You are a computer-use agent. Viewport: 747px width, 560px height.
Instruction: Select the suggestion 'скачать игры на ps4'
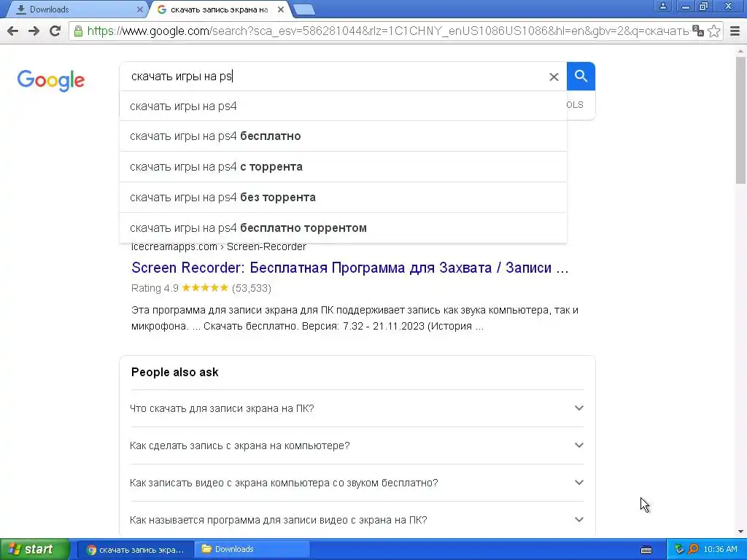coord(343,106)
